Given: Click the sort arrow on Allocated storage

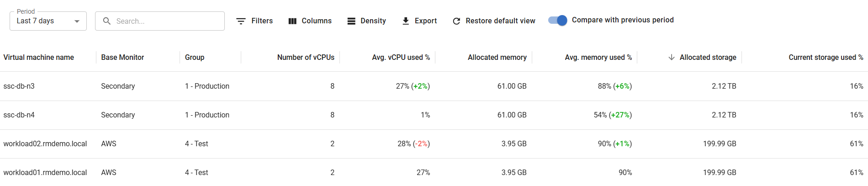Looking at the screenshot, I should (672, 57).
